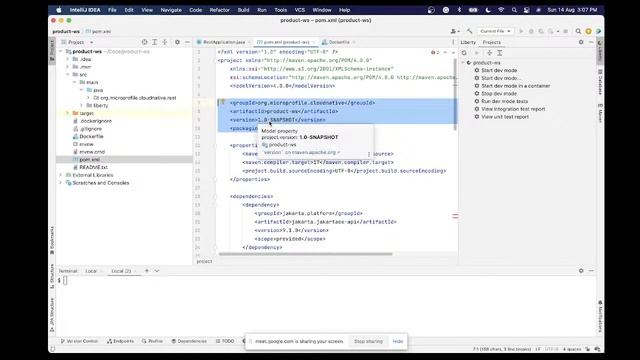Screen dimensions: 640x360
Task: Click Wi-Fi icon in macOS menu bar
Action: click(x=501, y=10)
